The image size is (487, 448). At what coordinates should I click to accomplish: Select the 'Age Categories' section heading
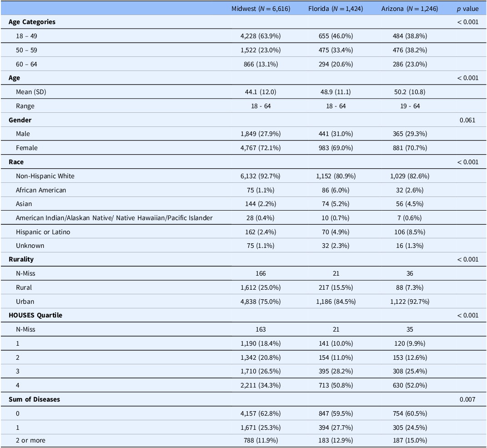[32, 22]
